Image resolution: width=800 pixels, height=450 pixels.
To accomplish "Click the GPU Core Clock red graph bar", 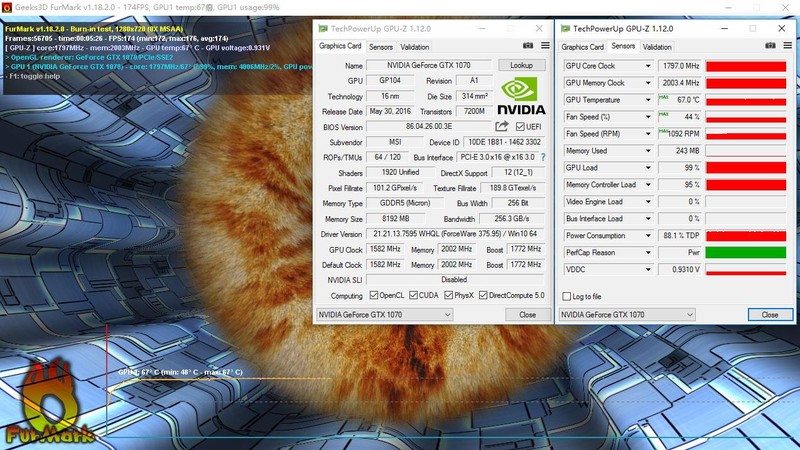I will point(745,66).
